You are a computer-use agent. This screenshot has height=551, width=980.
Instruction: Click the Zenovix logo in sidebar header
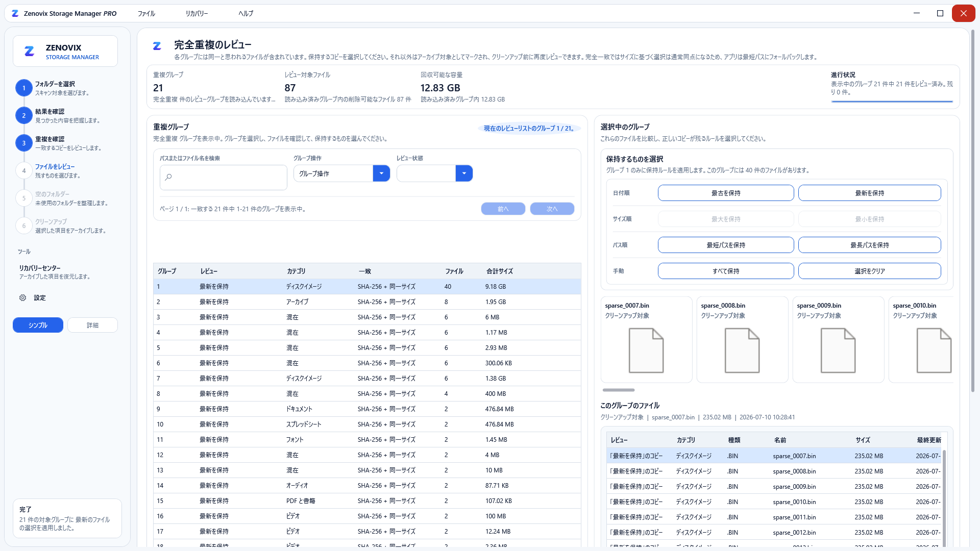pos(30,51)
